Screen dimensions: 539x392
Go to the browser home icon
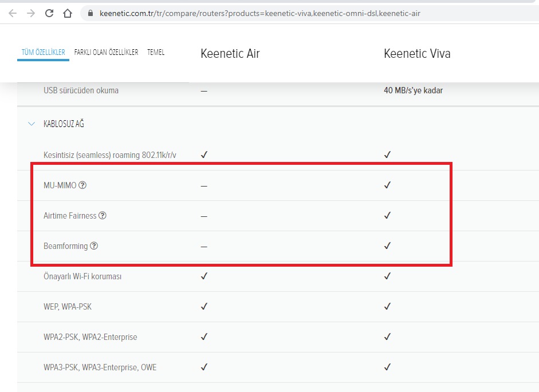[68, 13]
